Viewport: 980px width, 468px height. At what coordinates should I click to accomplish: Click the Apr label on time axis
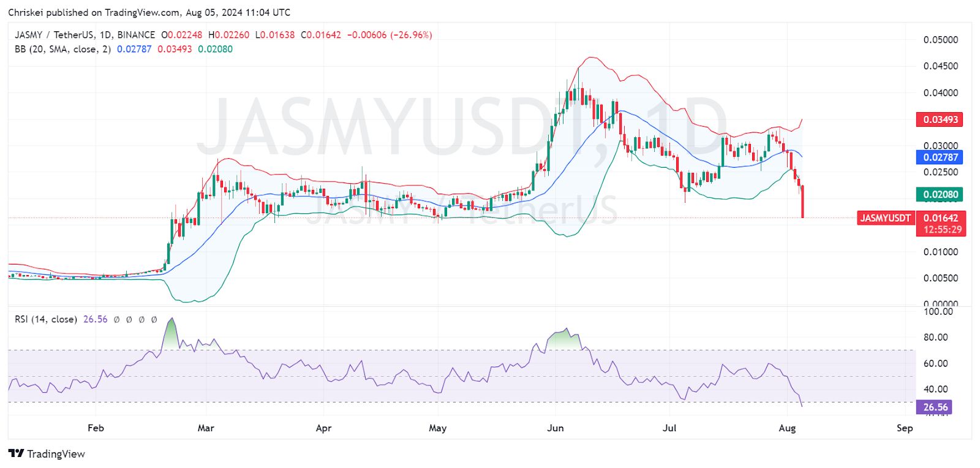[323, 428]
